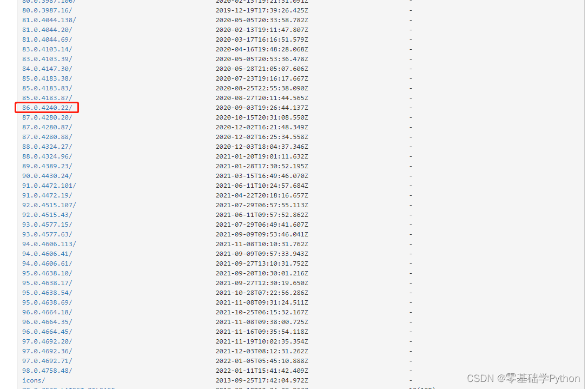The height and width of the screenshot is (389, 588).
Task: Select the 93.0.4577.63/ link
Action: coord(47,234)
